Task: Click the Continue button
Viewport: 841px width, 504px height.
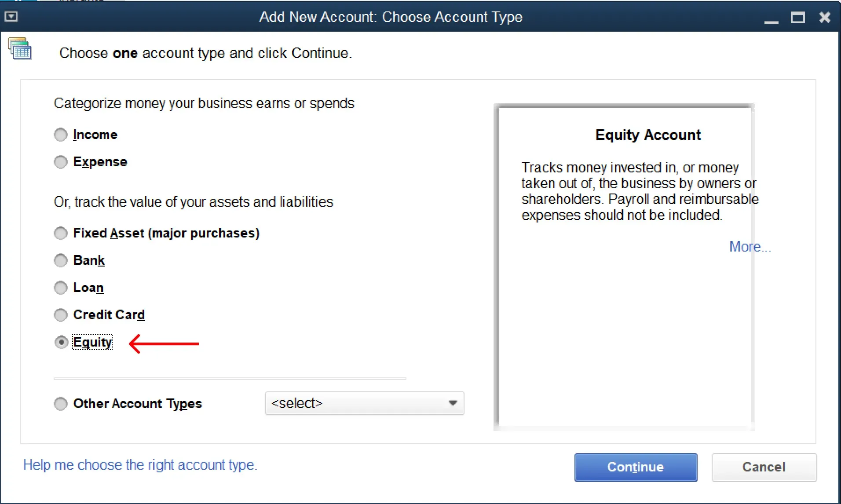Action: 636,467
